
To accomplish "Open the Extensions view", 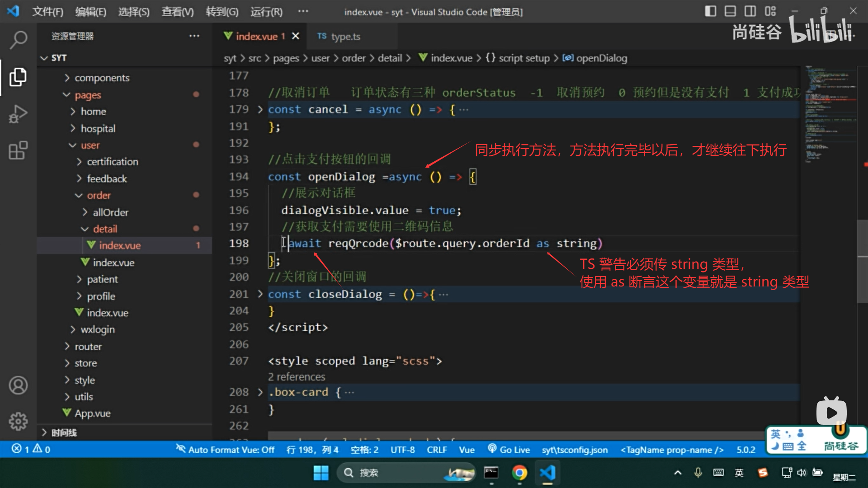I will (18, 150).
